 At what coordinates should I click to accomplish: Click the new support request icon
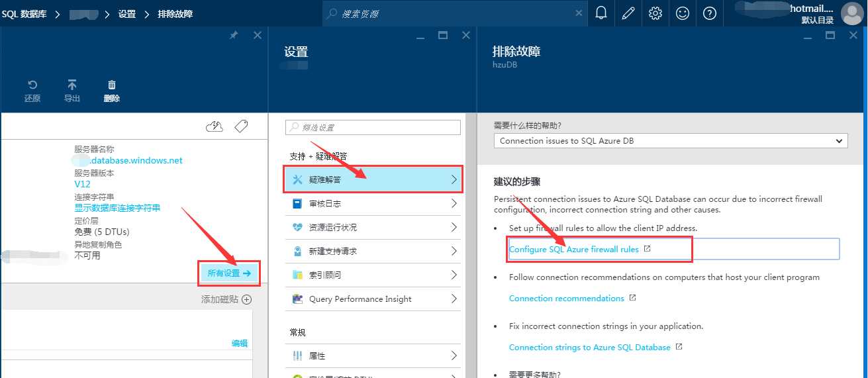click(x=297, y=252)
